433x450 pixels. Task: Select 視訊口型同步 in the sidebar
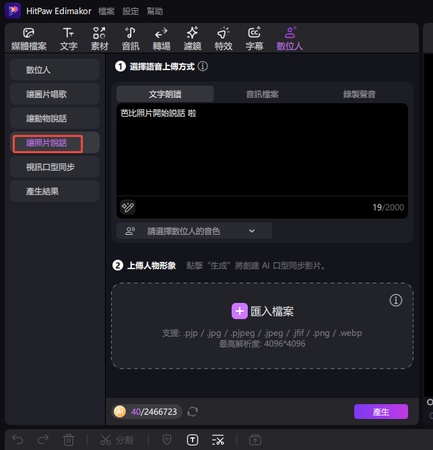[55, 167]
